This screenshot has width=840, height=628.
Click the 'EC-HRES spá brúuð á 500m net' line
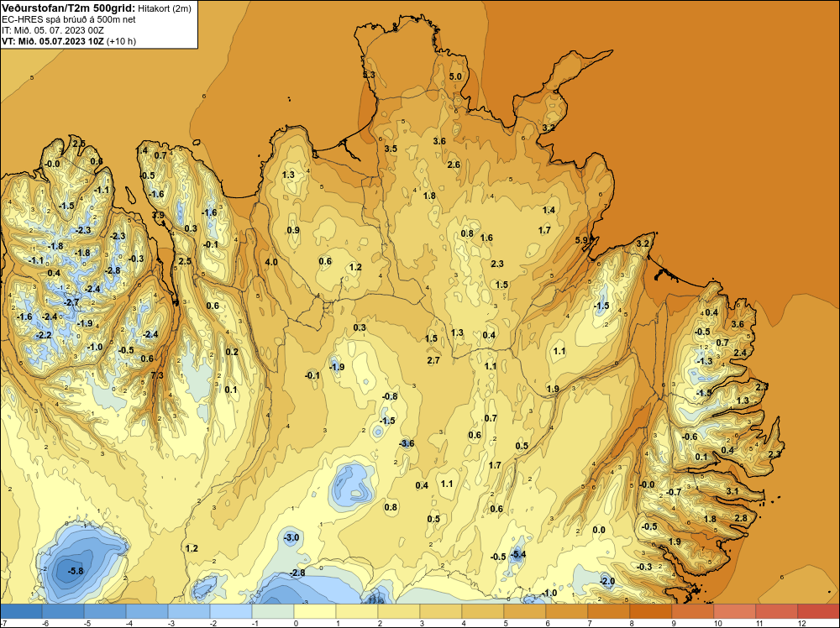pos(68,19)
